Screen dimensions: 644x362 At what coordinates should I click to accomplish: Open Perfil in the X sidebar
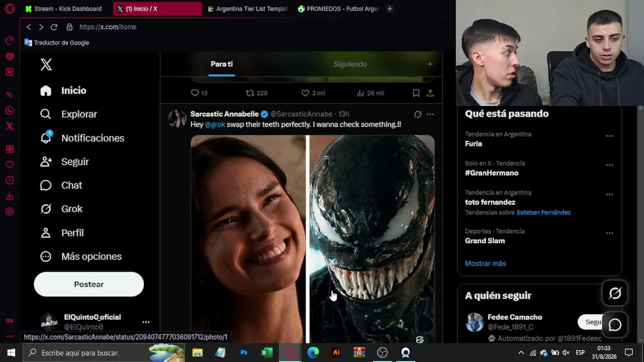pyautogui.click(x=62, y=233)
